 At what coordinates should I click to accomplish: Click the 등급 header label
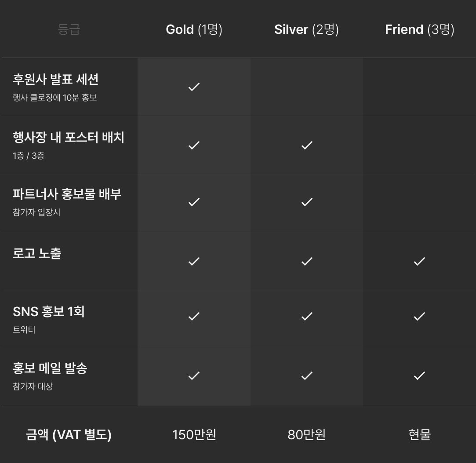(69, 29)
